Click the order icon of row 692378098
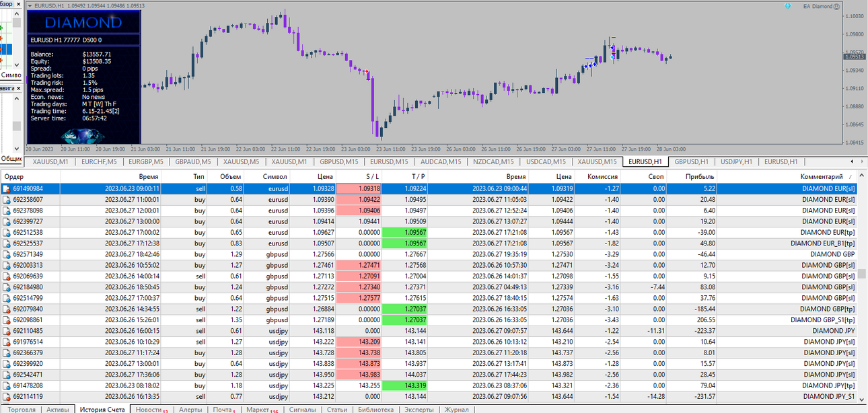Viewport: 868px width, 413px height. point(7,211)
